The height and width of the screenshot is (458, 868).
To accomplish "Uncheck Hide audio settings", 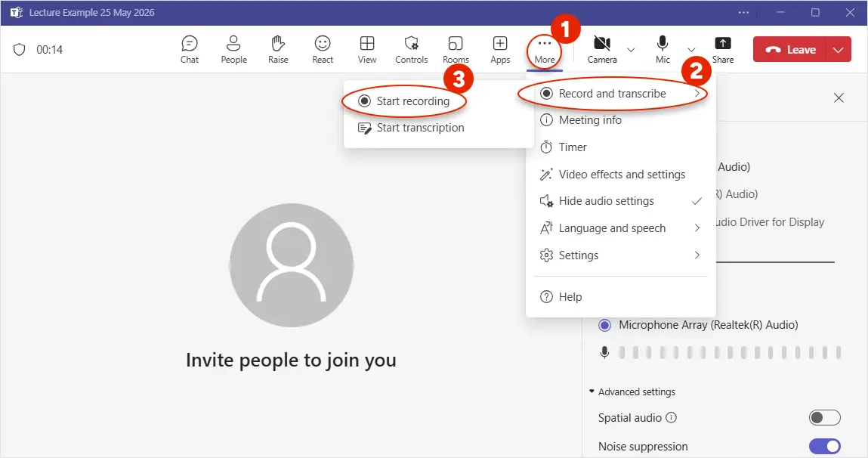I will point(620,201).
